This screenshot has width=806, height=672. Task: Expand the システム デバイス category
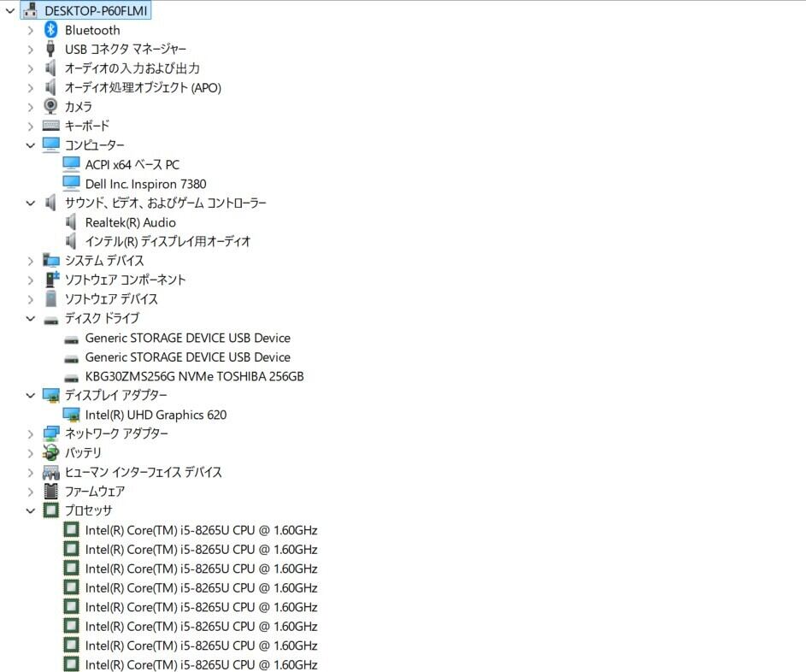[30, 261]
